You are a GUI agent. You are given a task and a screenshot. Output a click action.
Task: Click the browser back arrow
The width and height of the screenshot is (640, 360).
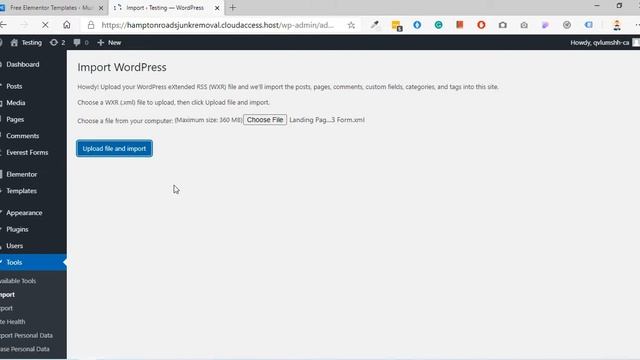tap(3, 25)
